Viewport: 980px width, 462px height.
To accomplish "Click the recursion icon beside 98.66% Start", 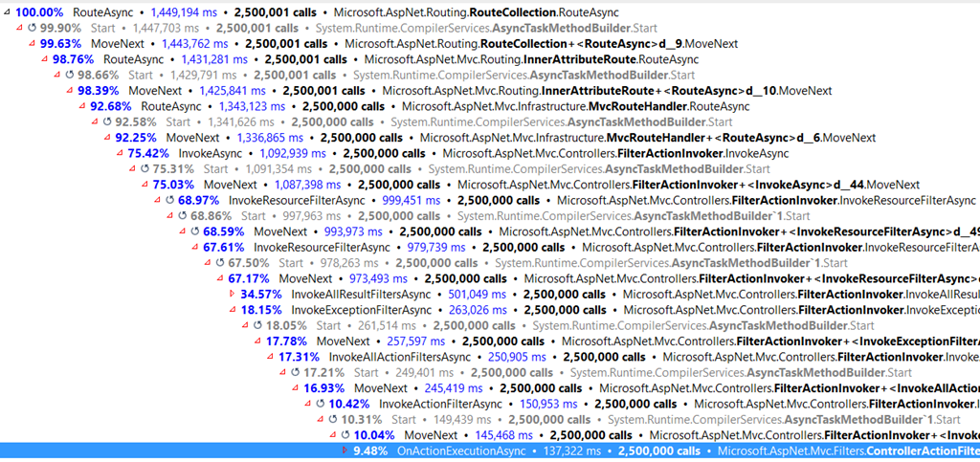I will pyautogui.click(x=70, y=75).
